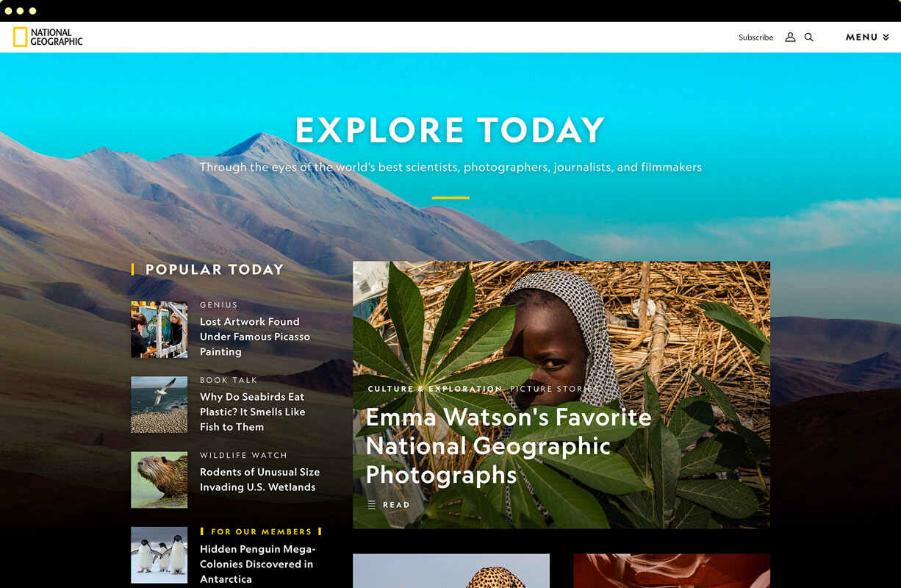
Task: Select the Picasso painting thumbnail
Action: [x=159, y=329]
